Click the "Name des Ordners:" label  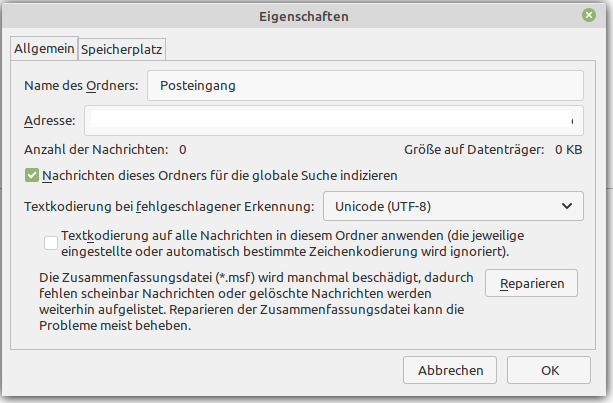[80, 86]
